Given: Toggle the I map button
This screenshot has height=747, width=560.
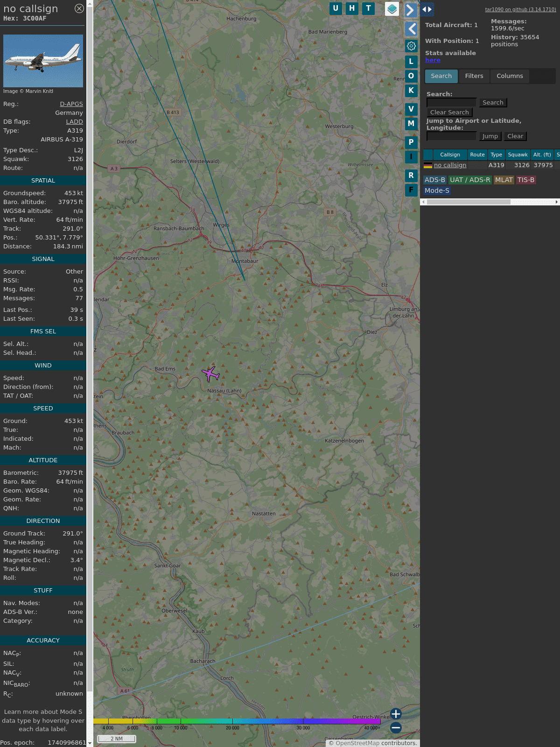Looking at the screenshot, I should 411,157.
